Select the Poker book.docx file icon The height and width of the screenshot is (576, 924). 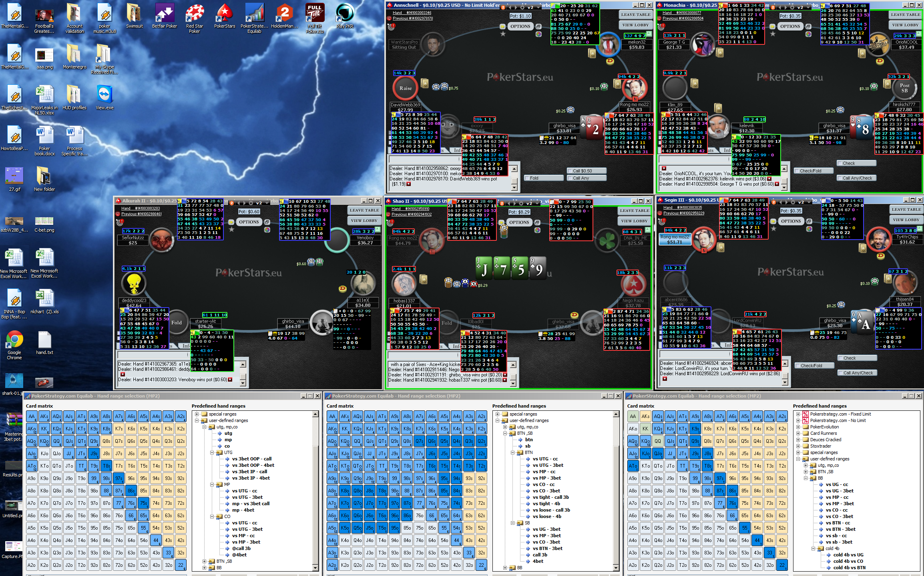[x=44, y=141]
